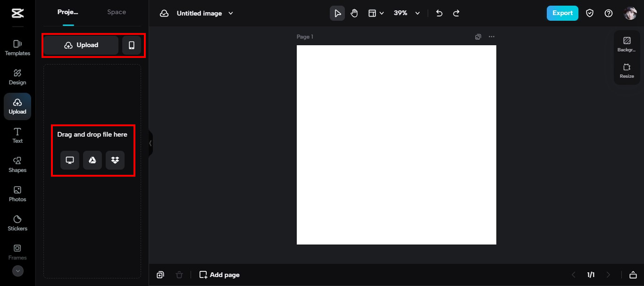644x286 pixels.
Task: Duplicate Page 1 from page header
Action: point(478,37)
